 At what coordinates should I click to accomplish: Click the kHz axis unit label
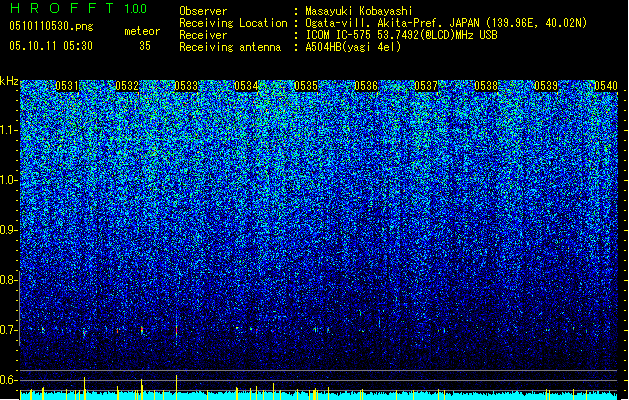pos(9,81)
